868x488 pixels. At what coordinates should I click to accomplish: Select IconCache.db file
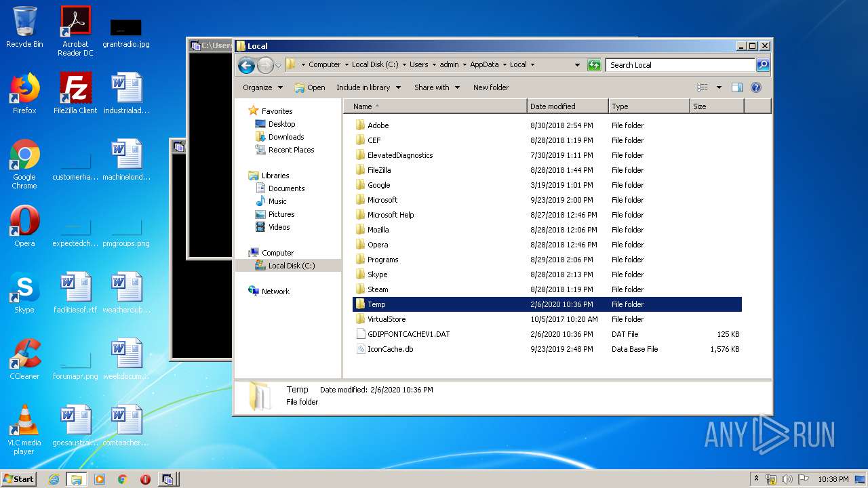coord(390,349)
